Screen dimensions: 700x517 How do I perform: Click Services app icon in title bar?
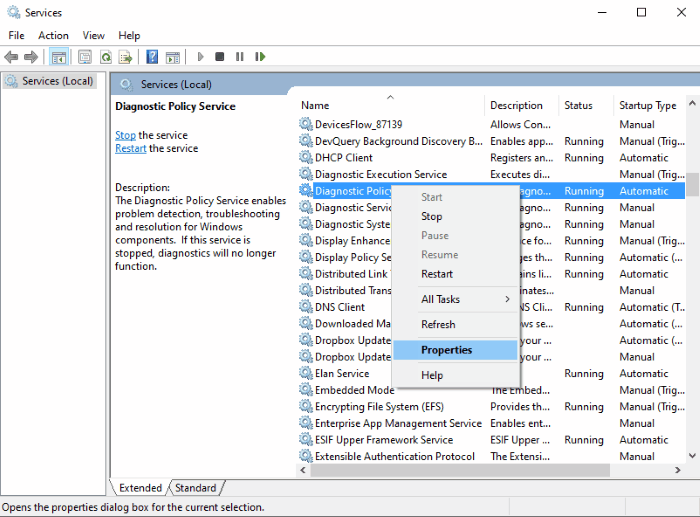[13, 12]
